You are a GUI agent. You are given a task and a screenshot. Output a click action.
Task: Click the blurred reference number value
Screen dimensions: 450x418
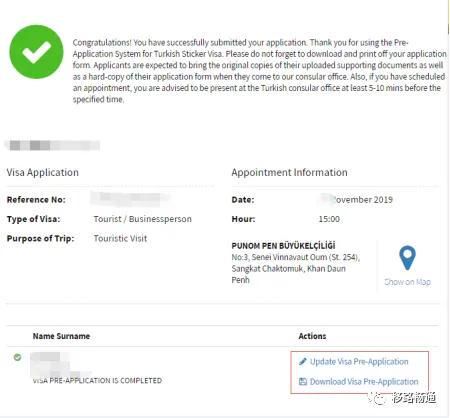pyautogui.click(x=130, y=198)
